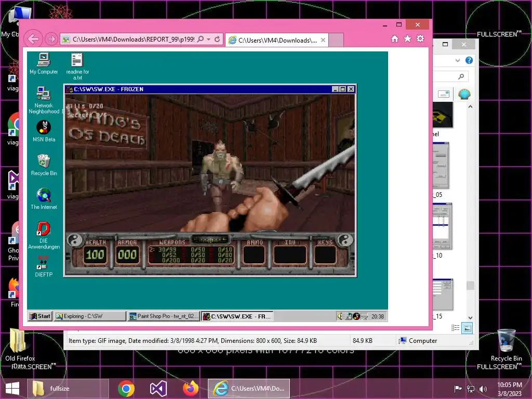This screenshot has width=532, height=399.
Task: Open the Action Center flag in system tray
Action: 458,389
